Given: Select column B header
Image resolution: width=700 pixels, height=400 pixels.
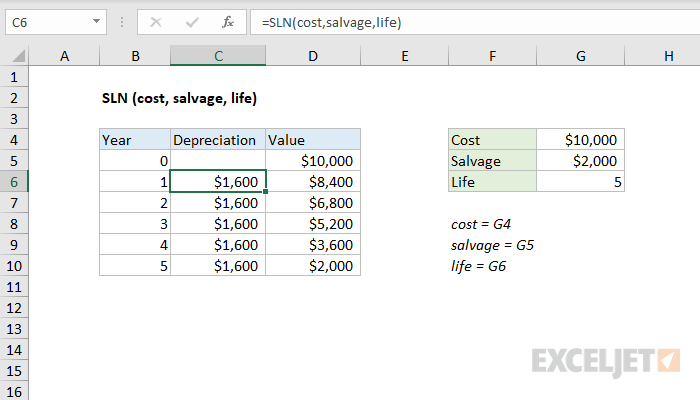Looking at the screenshot, I should pos(135,56).
